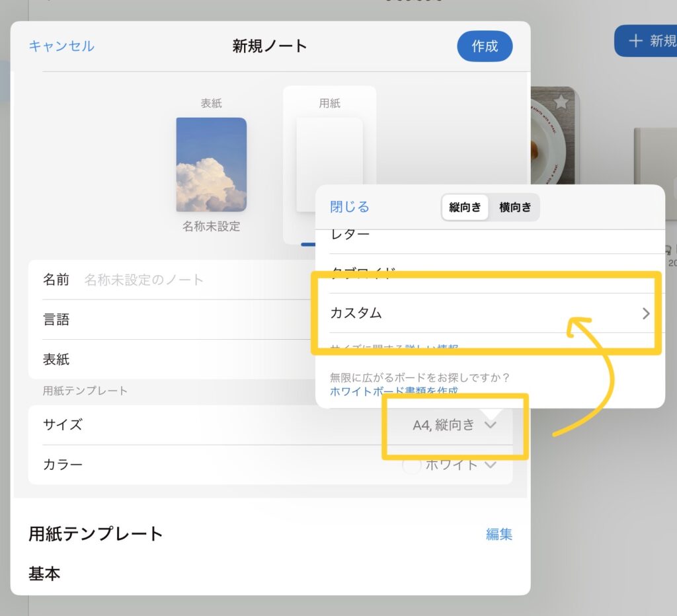Click the plus icon in the 新規 button
677x616 pixels.
635,41
